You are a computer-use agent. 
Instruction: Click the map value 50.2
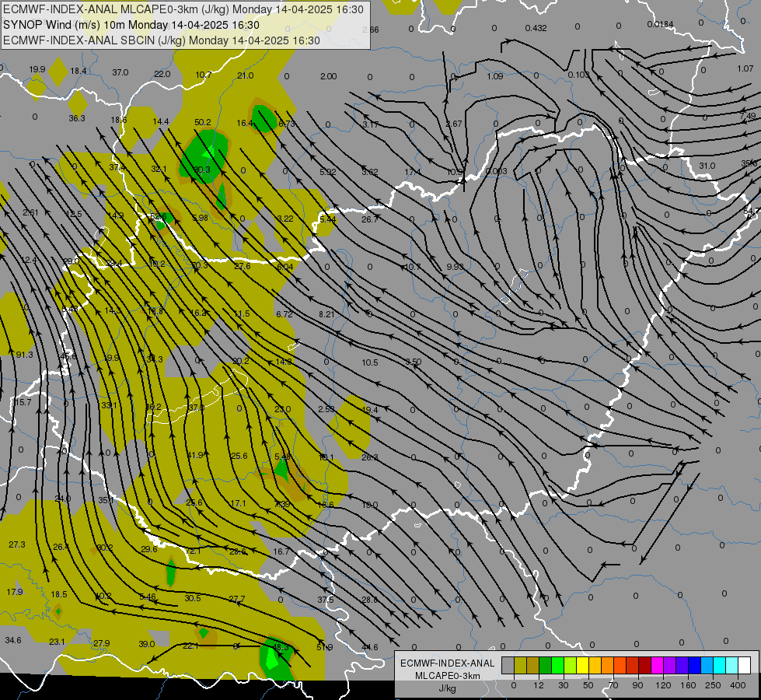pos(202,122)
